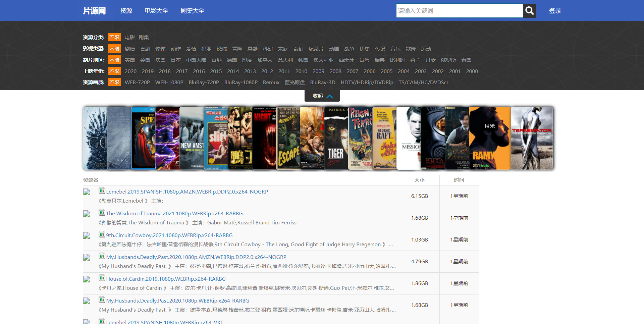644x324 pixels.
Task: Open House.of.Cardin.2019 torrent link
Action: tap(166, 279)
